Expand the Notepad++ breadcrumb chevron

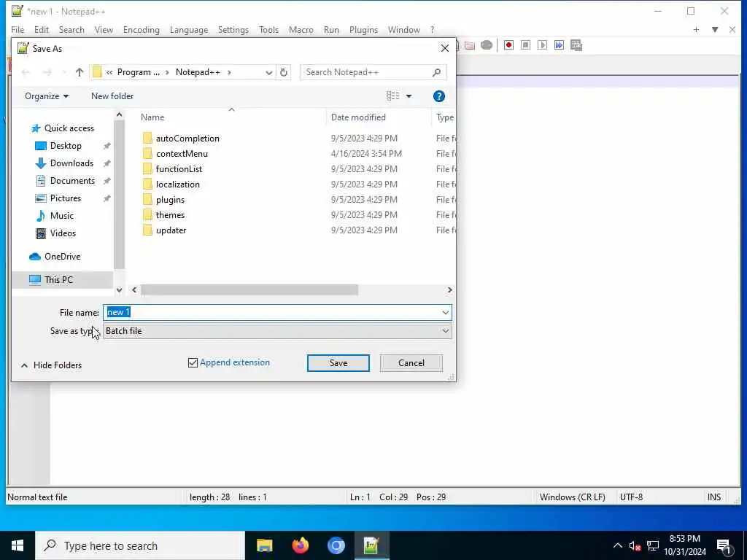click(229, 72)
